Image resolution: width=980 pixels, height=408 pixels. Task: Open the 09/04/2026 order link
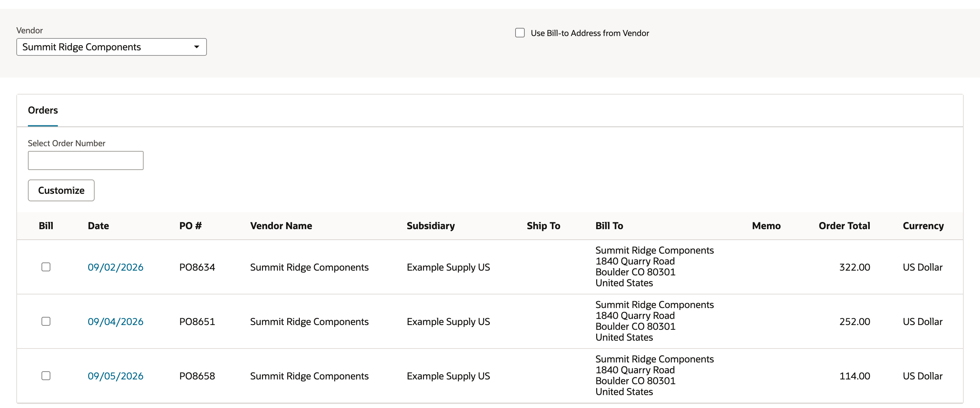click(115, 321)
